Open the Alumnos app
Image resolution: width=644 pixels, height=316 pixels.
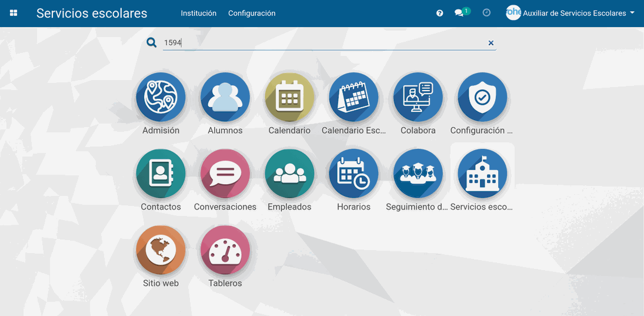coord(225,97)
